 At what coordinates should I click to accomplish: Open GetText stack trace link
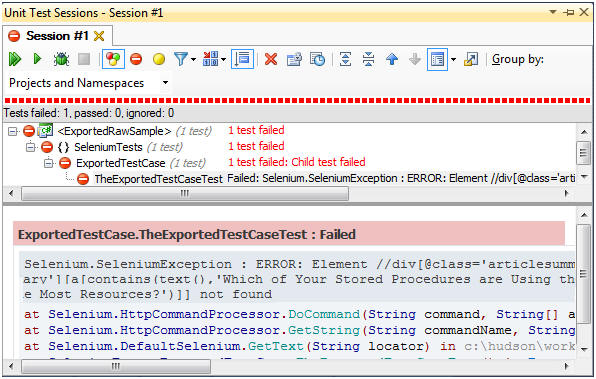pos(276,346)
